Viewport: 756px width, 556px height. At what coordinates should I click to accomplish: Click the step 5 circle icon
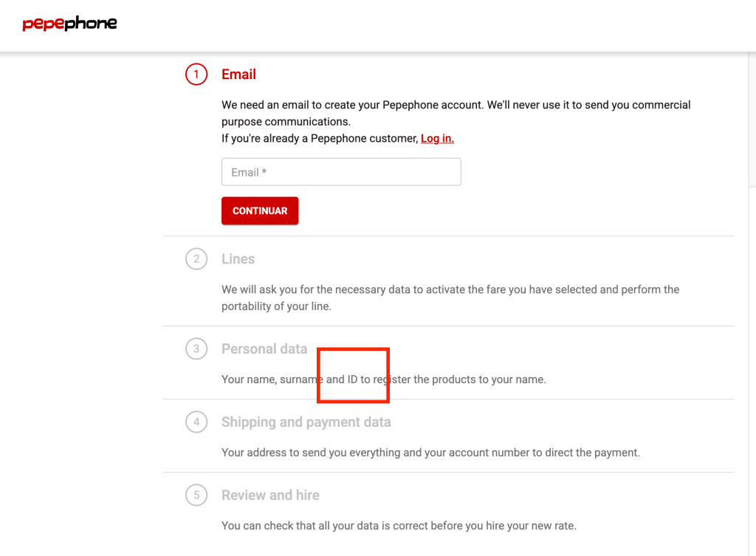pos(196,495)
